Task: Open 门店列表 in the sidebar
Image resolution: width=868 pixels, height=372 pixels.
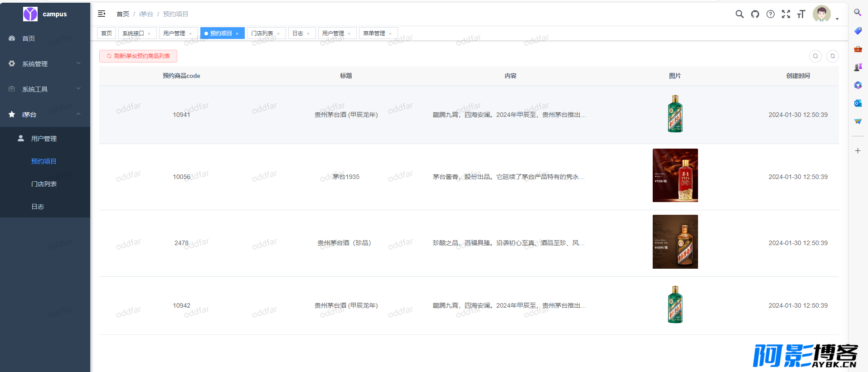Action: click(x=45, y=184)
